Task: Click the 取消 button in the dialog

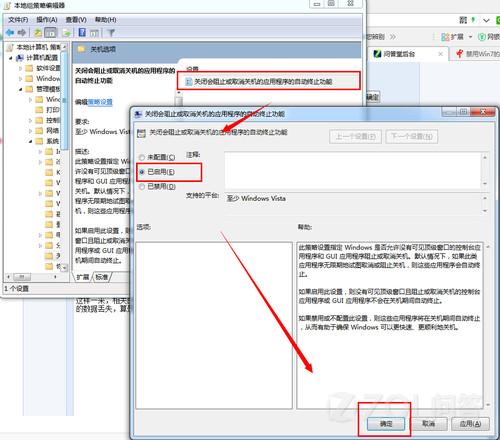Action: coord(428,424)
